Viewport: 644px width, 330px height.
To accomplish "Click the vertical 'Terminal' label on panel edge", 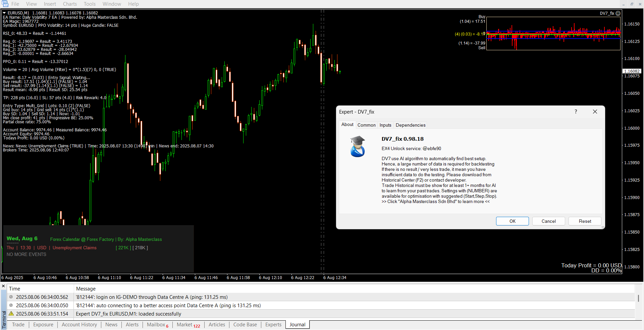I will pyautogui.click(x=4, y=320).
